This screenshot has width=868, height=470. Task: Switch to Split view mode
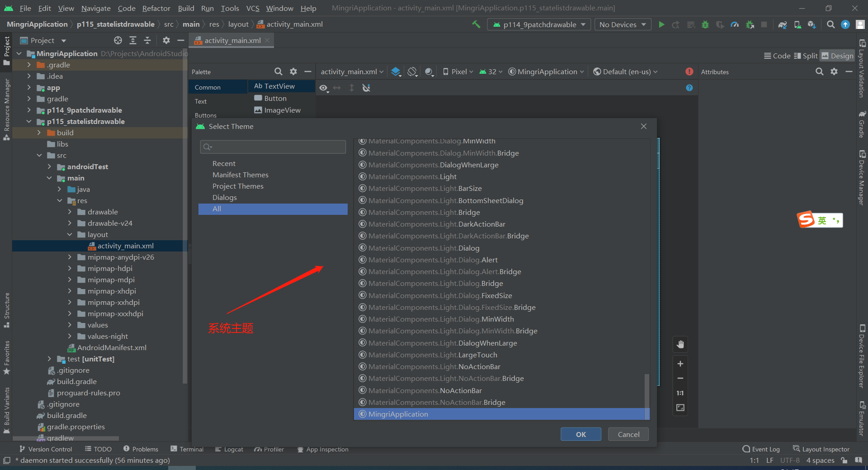coord(806,56)
